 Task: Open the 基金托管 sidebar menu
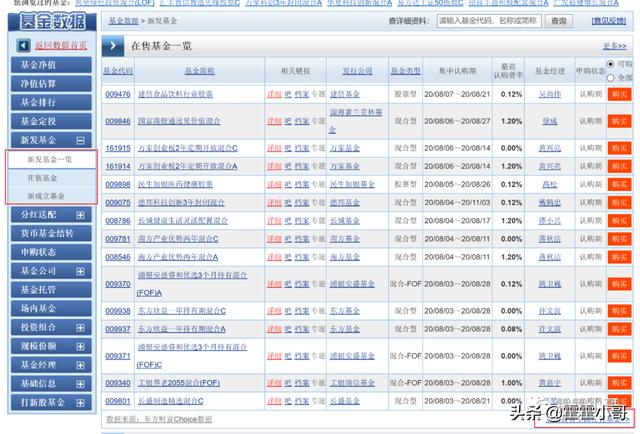click(51, 290)
